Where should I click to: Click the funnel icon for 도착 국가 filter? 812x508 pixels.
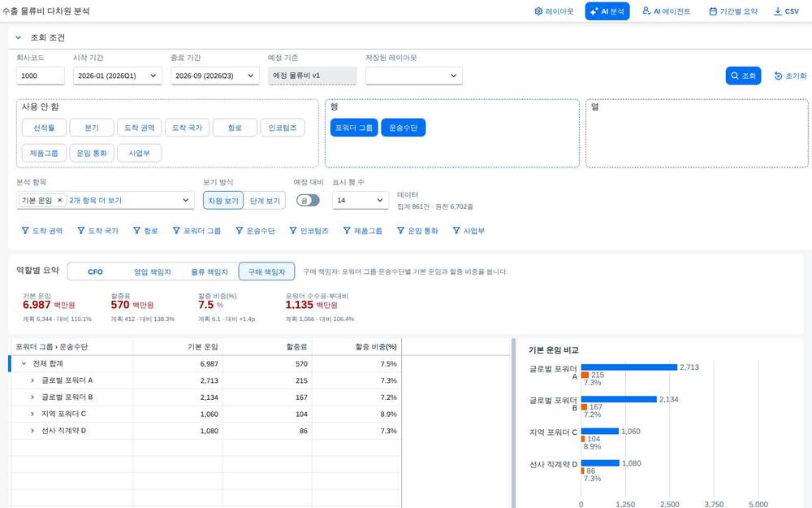click(80, 231)
